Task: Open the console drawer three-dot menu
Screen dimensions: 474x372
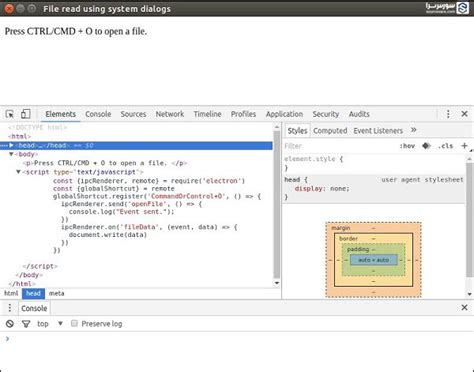Action: click(x=10, y=308)
